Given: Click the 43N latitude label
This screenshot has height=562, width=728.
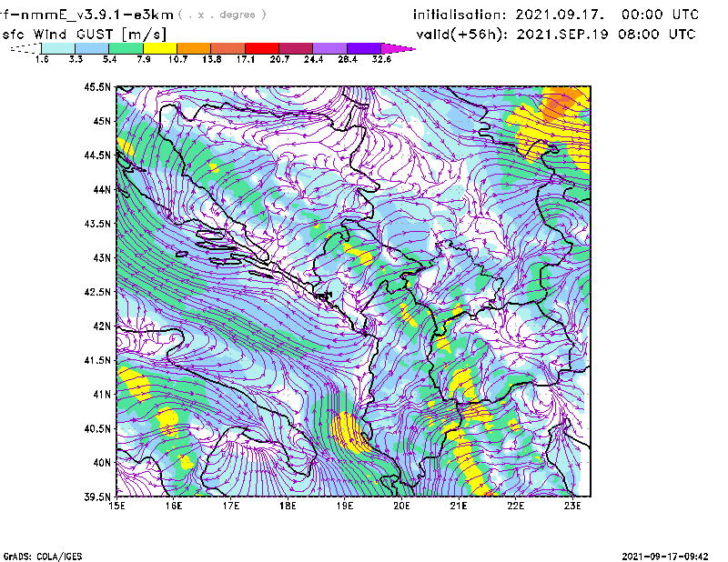Looking at the screenshot, I should [x=102, y=257].
